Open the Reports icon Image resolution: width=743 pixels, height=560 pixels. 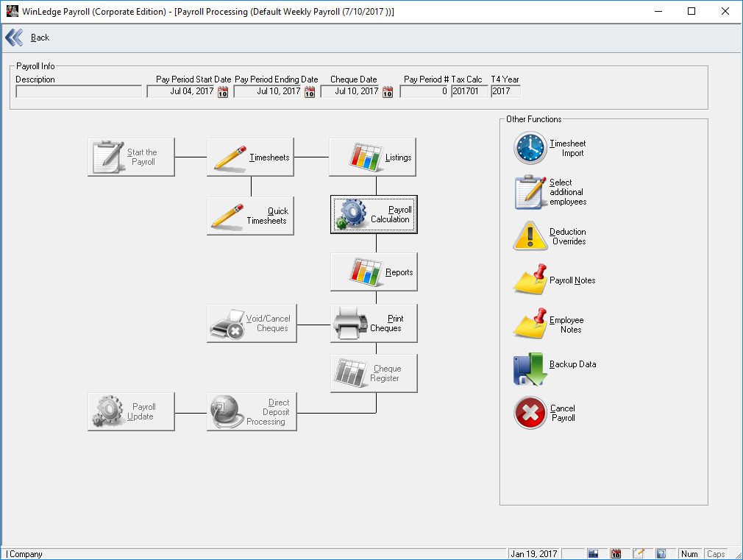click(x=372, y=272)
